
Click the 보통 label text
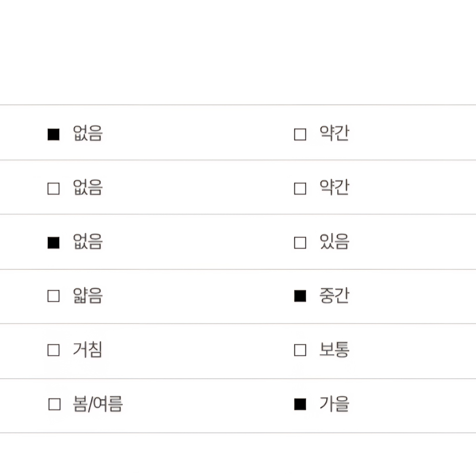click(334, 349)
